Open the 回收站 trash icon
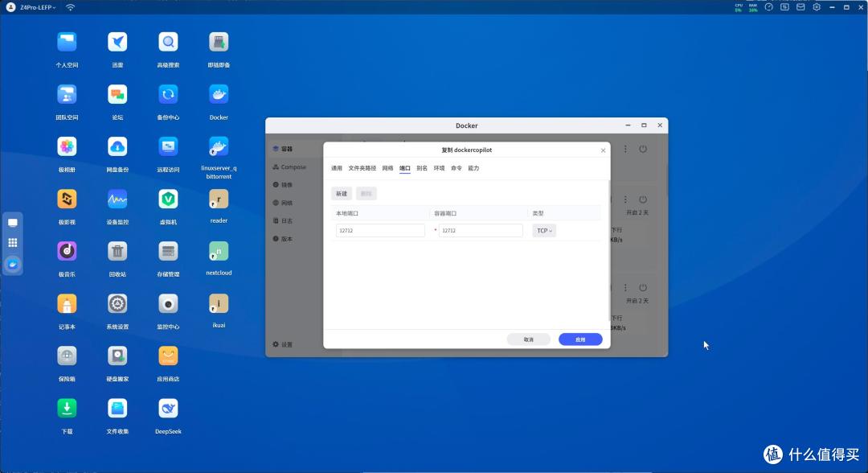Image resolution: width=868 pixels, height=473 pixels. coord(117,252)
